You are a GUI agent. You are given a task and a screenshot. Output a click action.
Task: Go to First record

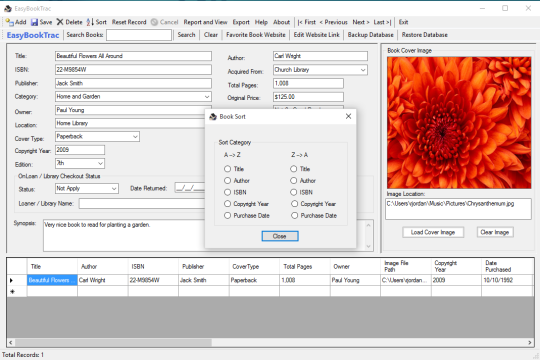(307, 22)
